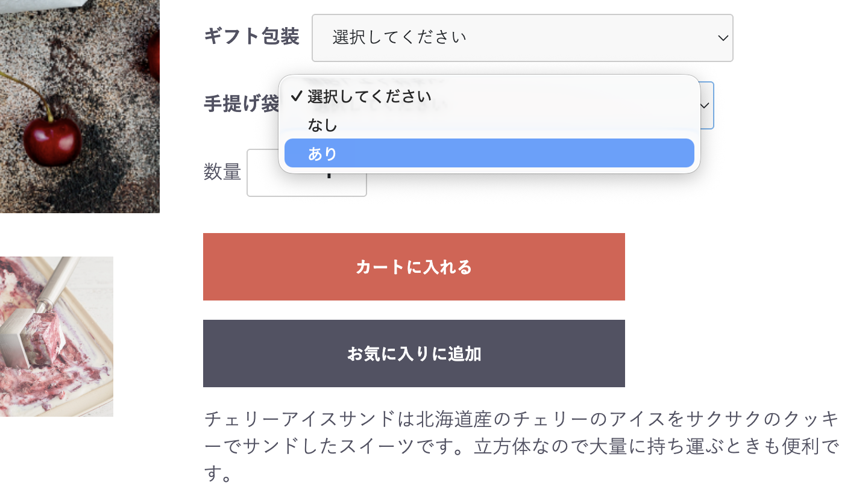
Task: Click the checkmark beside 選択してください
Action: (x=295, y=96)
